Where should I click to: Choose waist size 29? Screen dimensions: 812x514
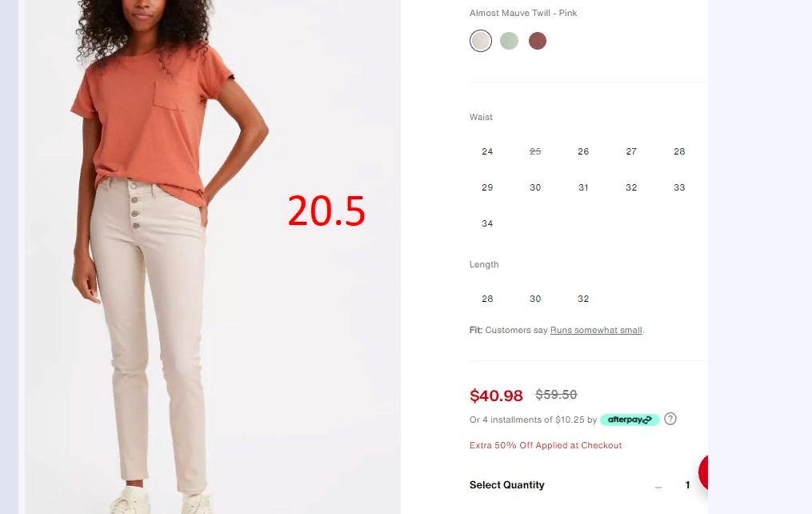(487, 187)
